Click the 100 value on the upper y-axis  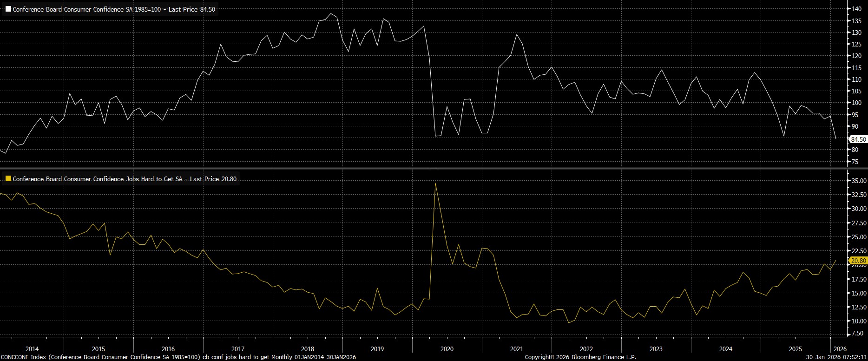click(856, 103)
